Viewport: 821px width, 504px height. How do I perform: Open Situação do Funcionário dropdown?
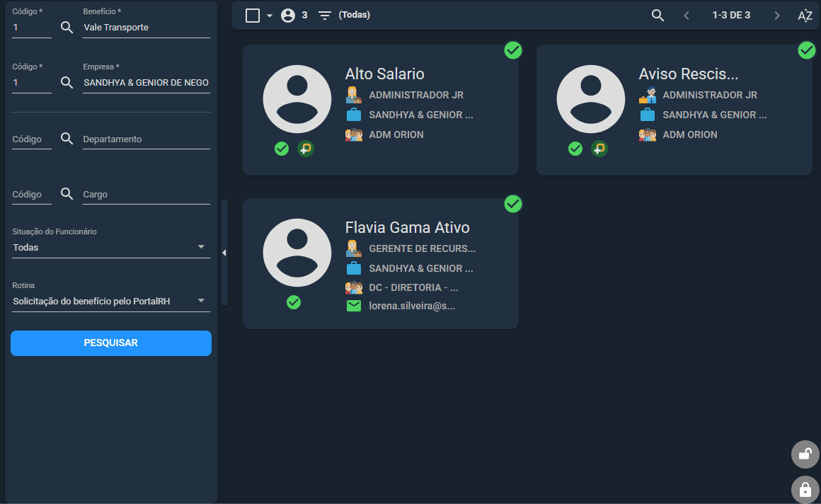click(x=111, y=247)
